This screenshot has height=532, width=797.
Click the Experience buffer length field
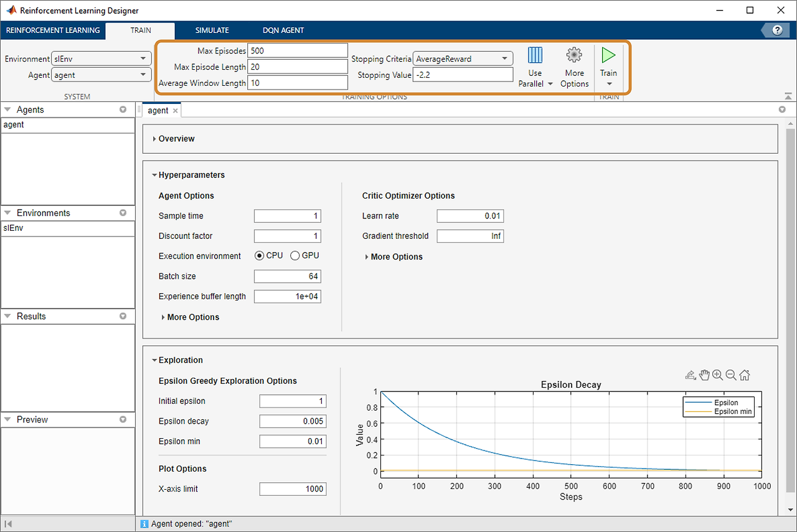pos(288,296)
